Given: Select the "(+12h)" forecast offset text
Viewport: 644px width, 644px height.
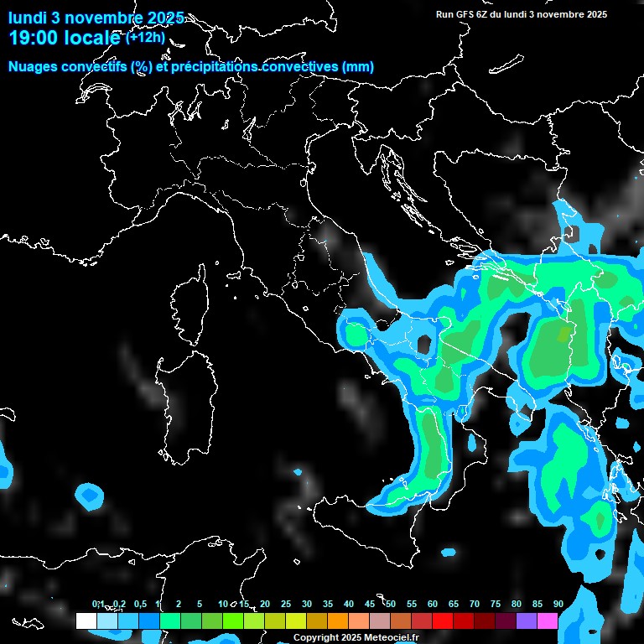Looking at the screenshot, I should pos(146,38).
